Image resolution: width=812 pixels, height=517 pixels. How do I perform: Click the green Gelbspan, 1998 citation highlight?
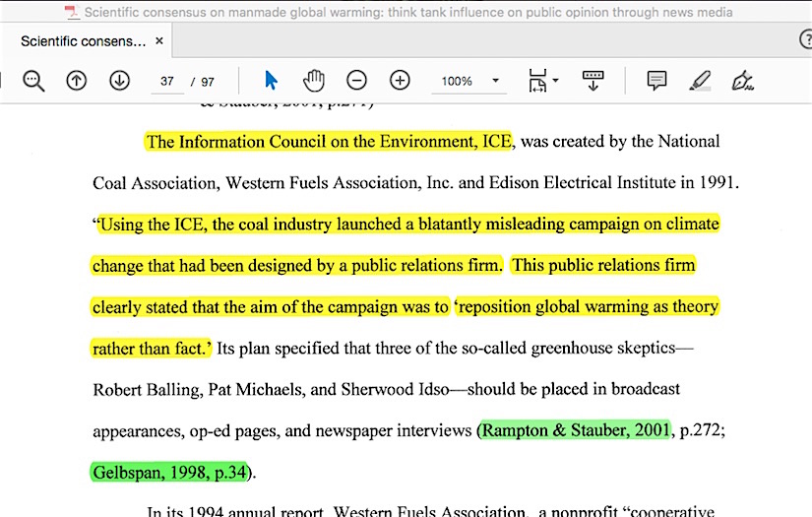pyautogui.click(x=168, y=472)
